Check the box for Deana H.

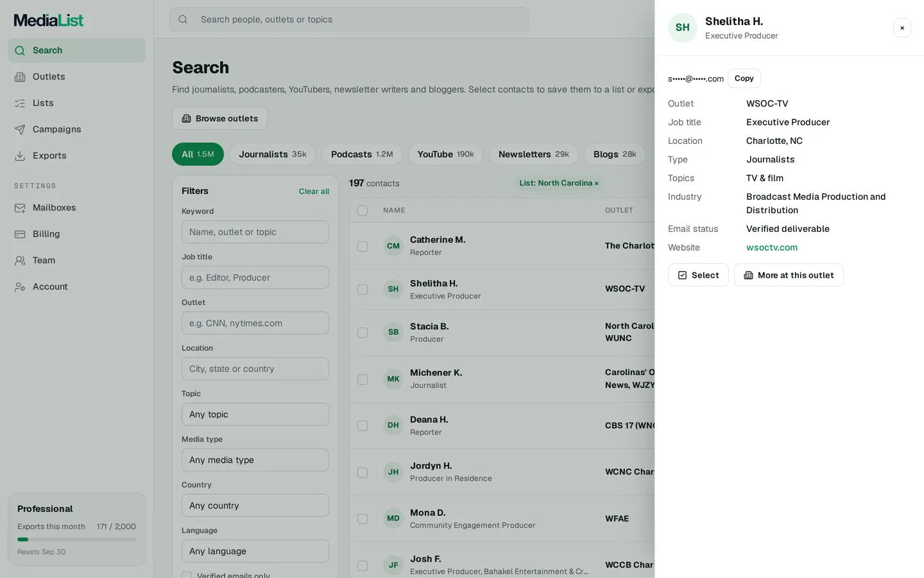point(363,426)
